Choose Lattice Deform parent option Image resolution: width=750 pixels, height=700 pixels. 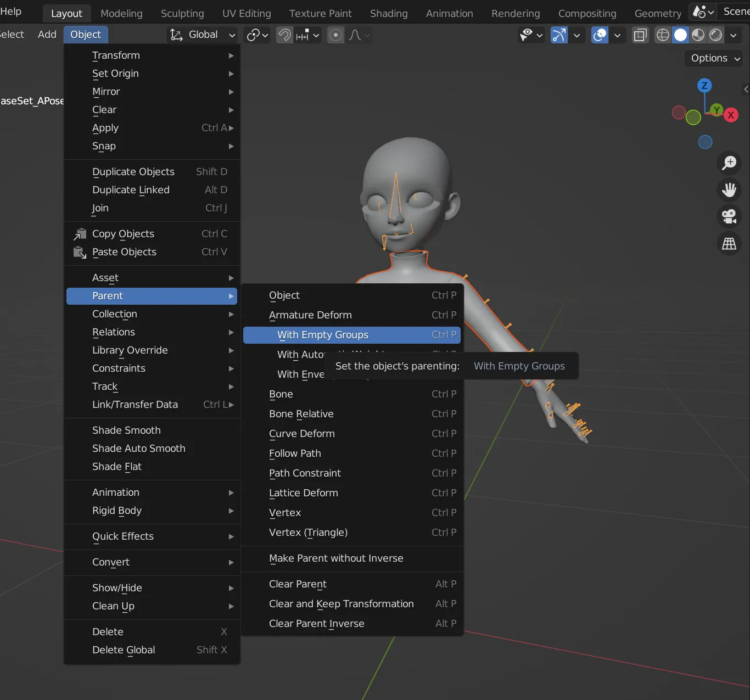click(353, 493)
